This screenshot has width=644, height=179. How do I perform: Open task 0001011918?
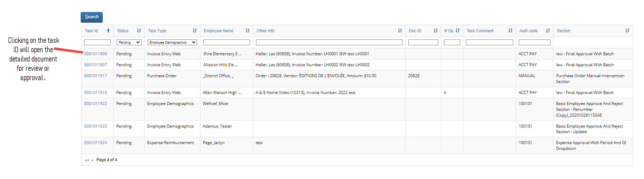95,92
